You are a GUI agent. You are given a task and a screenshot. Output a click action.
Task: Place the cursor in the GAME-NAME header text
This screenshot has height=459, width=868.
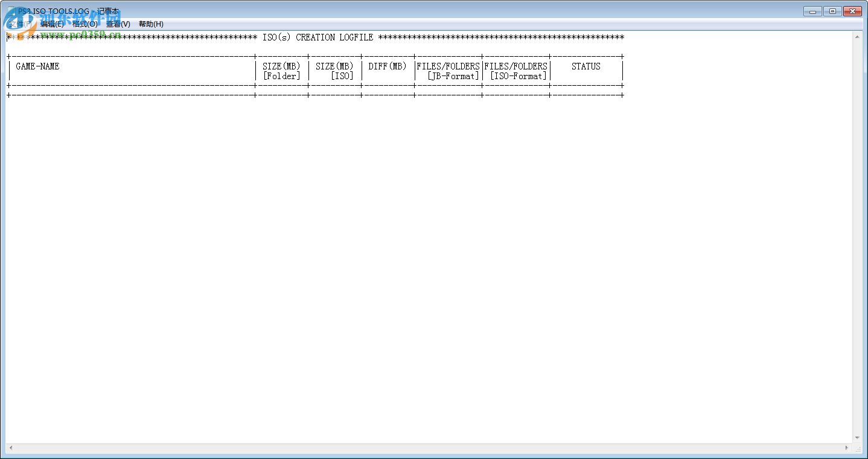pos(37,66)
